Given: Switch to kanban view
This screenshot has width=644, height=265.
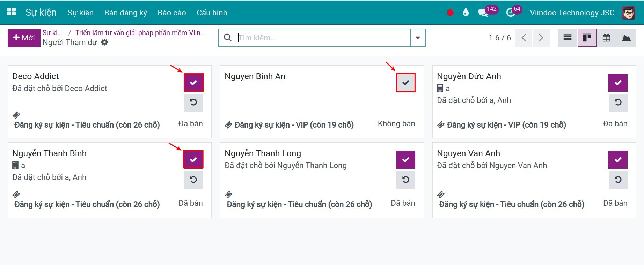Looking at the screenshot, I should point(587,38).
